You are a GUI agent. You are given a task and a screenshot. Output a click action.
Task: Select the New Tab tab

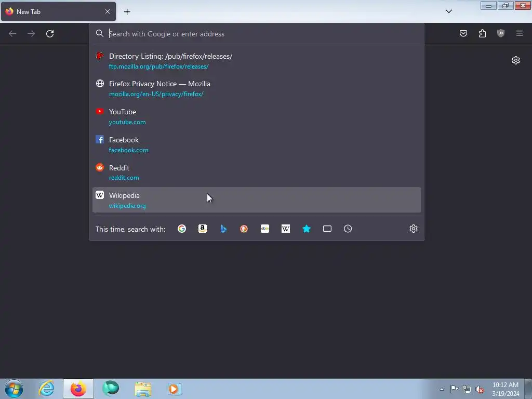point(58,11)
